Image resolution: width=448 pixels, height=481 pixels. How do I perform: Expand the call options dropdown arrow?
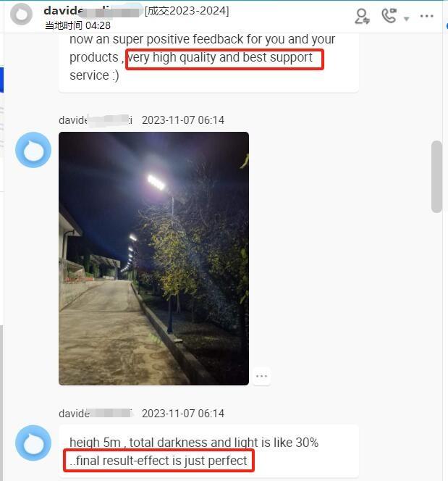[407, 19]
